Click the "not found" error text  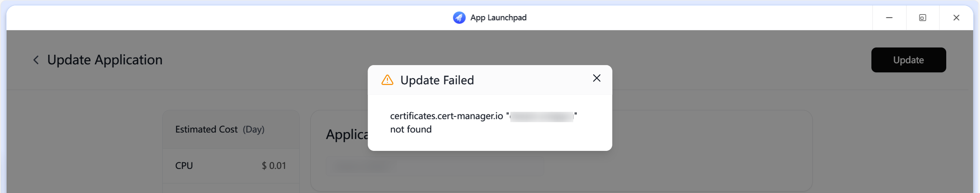(411, 129)
